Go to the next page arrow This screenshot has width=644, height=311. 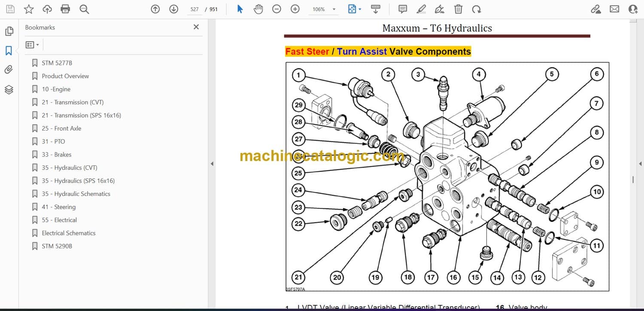pos(173,9)
